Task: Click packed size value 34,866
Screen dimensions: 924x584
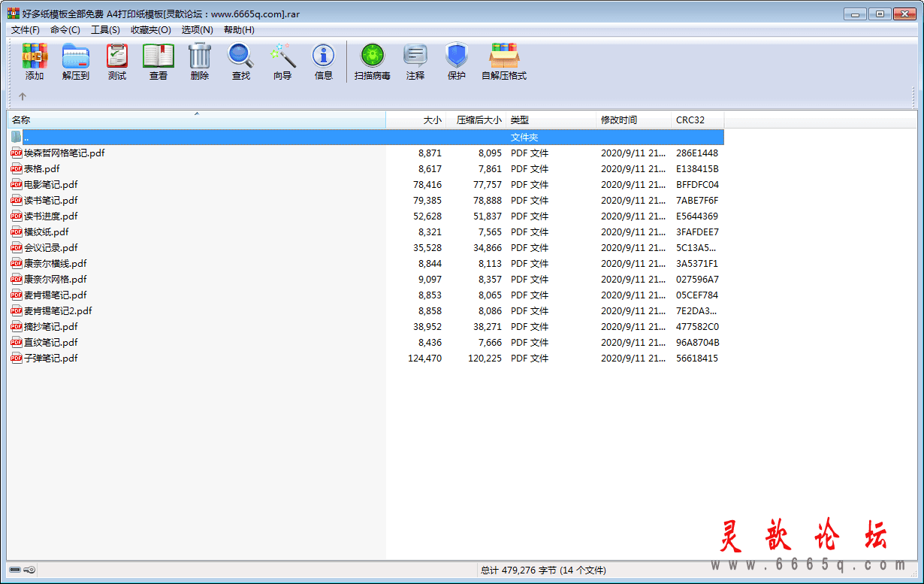Action: (x=488, y=248)
